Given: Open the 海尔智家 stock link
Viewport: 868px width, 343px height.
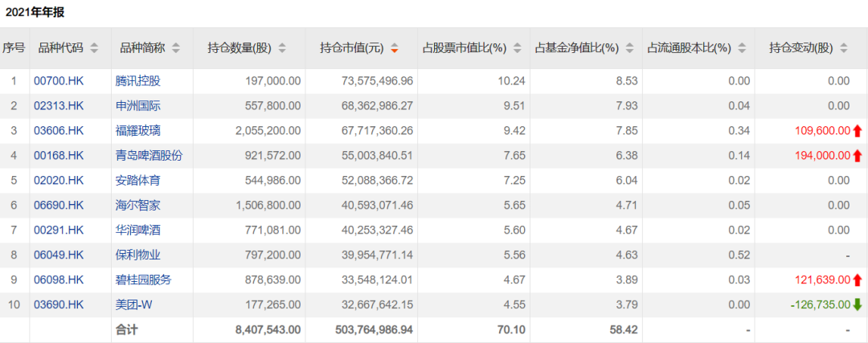Looking at the screenshot, I should pos(138,206).
